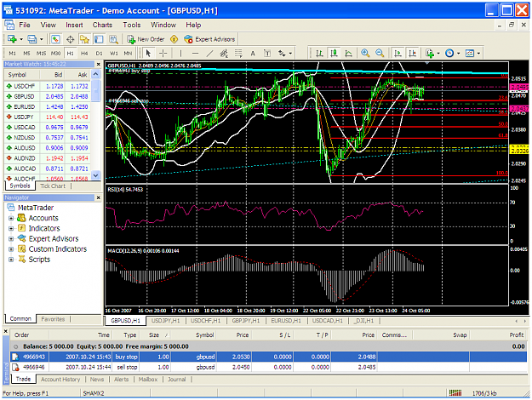Toggle the Navigator folder-star icon
The image size is (532, 400).
84,39
